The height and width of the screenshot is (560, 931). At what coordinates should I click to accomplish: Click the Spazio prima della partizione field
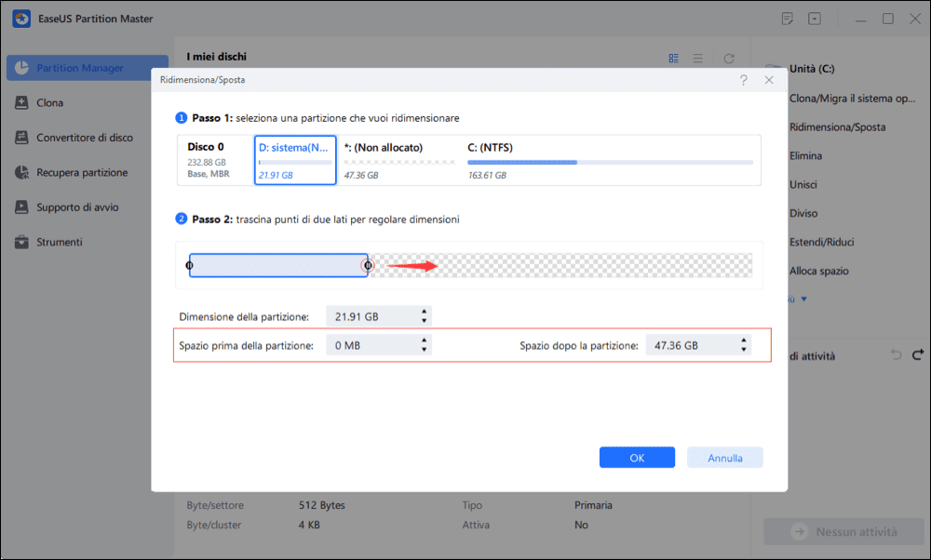point(378,345)
